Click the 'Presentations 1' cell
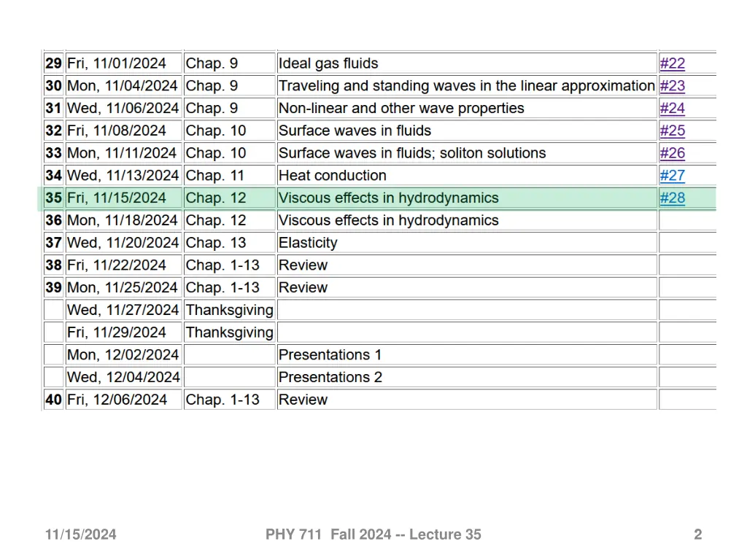Image resolution: width=747 pixels, height=560 pixels. click(330, 355)
